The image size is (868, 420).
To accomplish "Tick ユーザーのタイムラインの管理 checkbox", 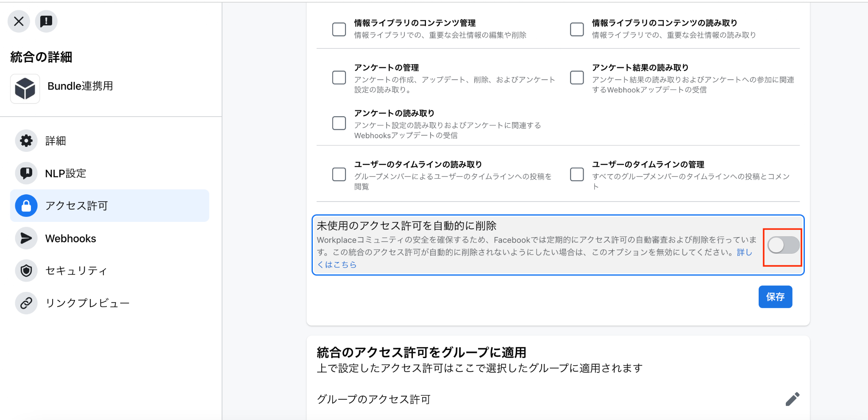I will (577, 174).
